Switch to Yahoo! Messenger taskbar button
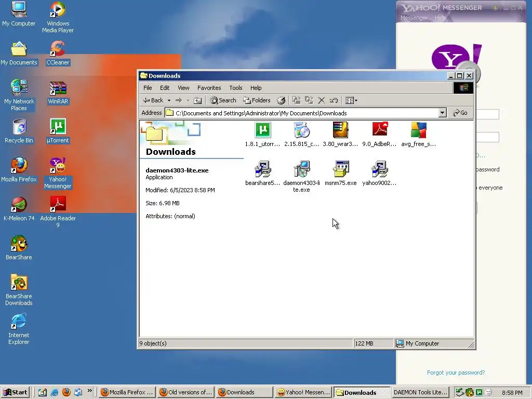This screenshot has width=532, height=399. (x=303, y=392)
